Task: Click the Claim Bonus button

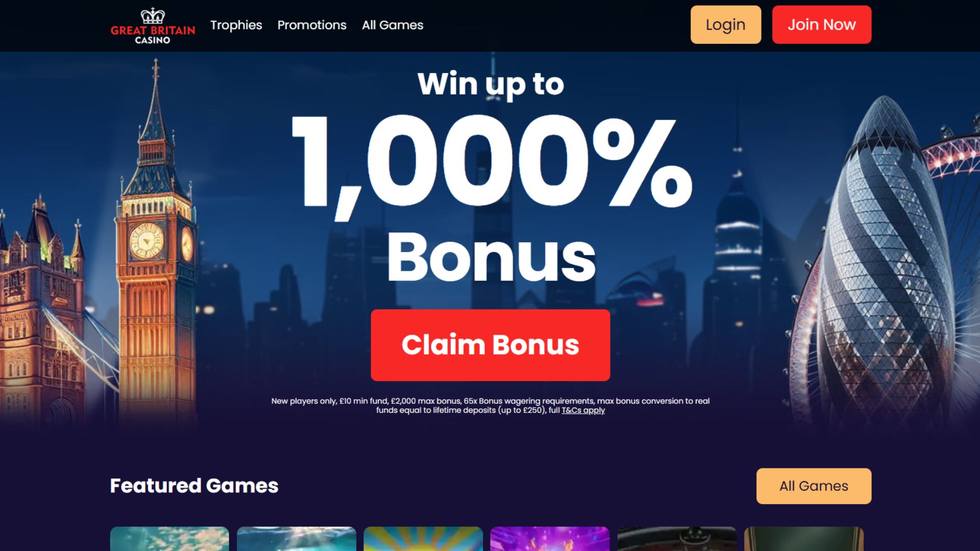Action: coord(490,345)
